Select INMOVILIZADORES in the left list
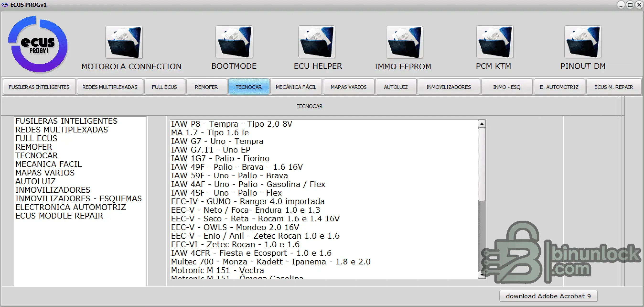Viewport: 644px width, 307px height. (x=53, y=190)
